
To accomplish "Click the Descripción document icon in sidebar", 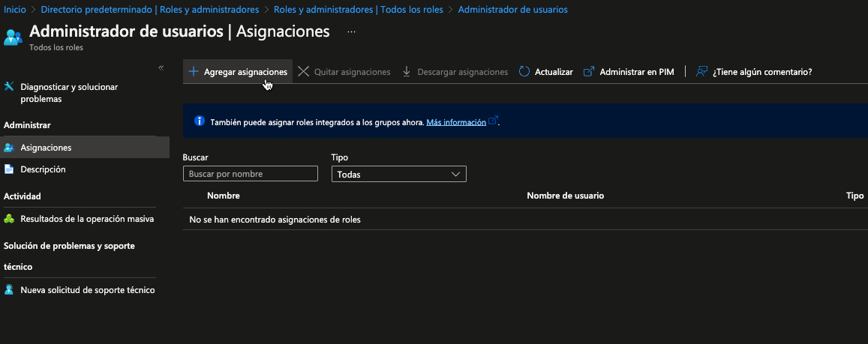I will (x=9, y=169).
